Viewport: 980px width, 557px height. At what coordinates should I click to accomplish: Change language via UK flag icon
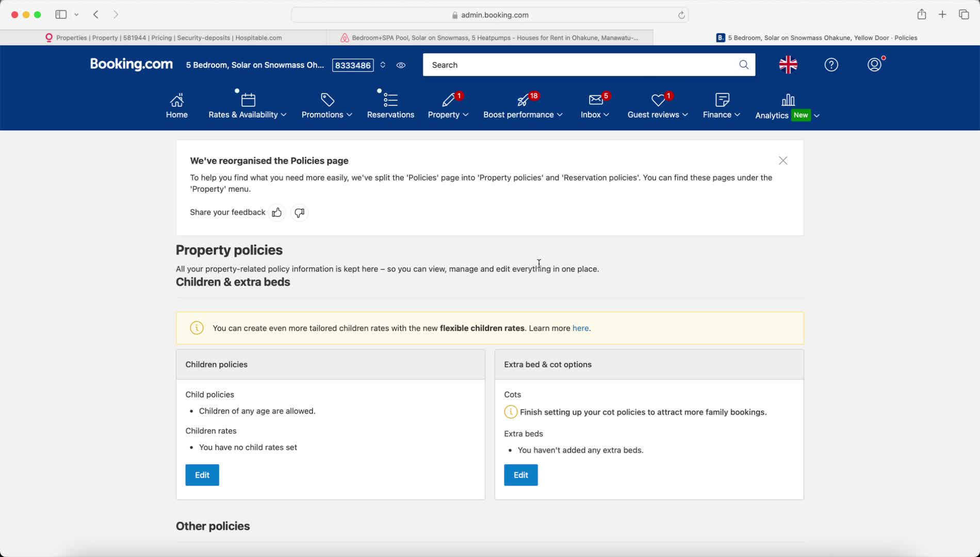coord(788,64)
